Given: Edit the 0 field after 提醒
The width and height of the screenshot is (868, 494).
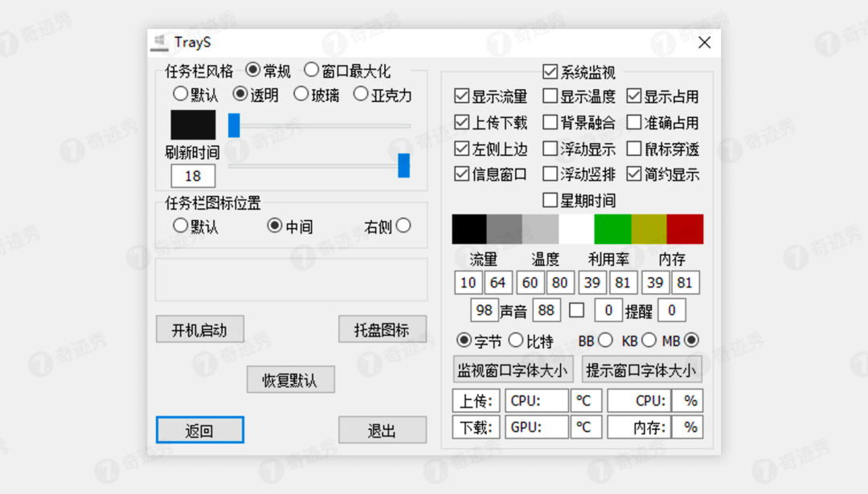Looking at the screenshot, I should click(671, 310).
